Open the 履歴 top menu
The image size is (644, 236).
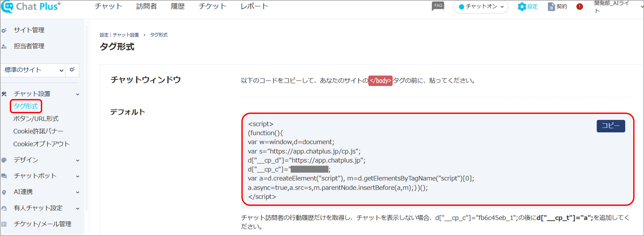coord(178,6)
